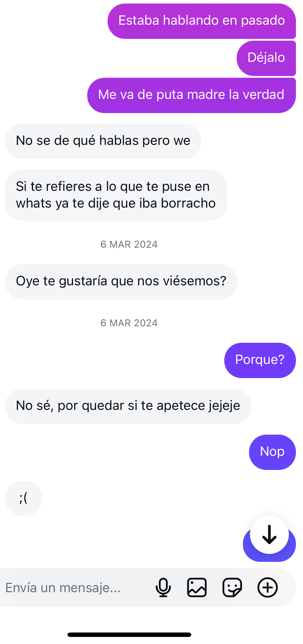Tap 'Me va de puta madre la verdad' bubble
This screenshot has width=303, height=644.
tap(191, 95)
